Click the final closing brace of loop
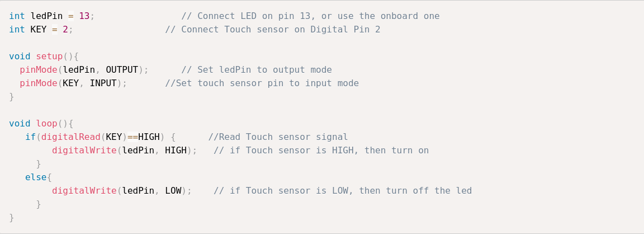644x234 pixels. tap(12, 218)
